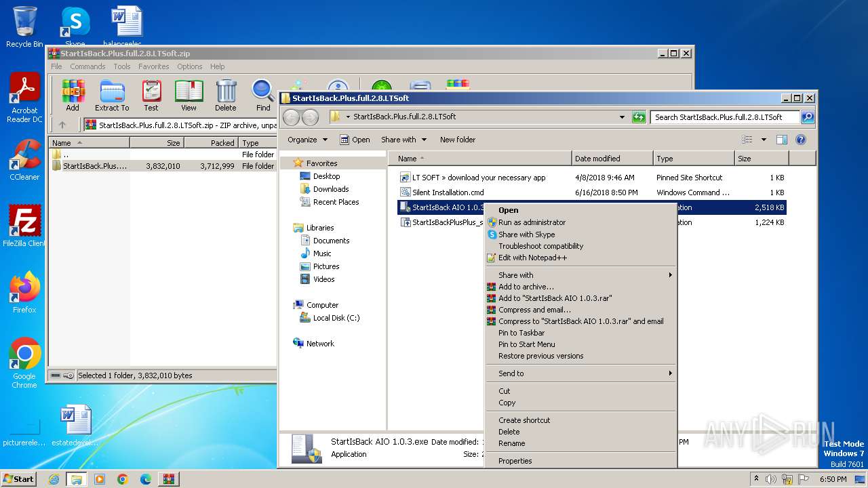Click the Explorer search magnifier icon
This screenshot has height=488, width=868.
[808, 117]
